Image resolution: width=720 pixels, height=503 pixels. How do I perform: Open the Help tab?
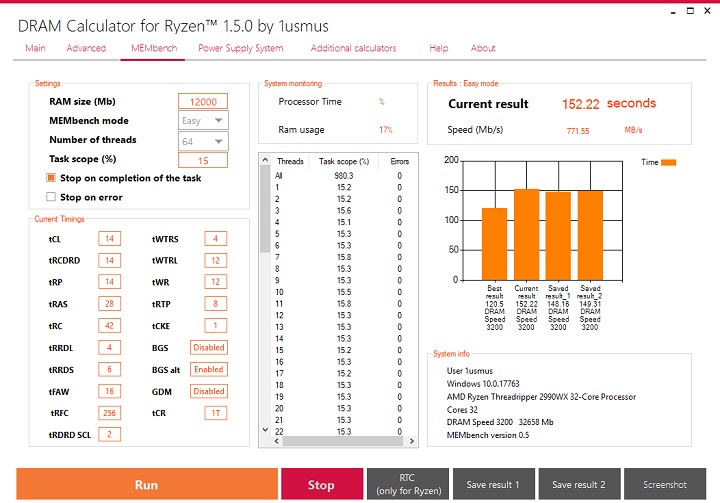pos(439,48)
